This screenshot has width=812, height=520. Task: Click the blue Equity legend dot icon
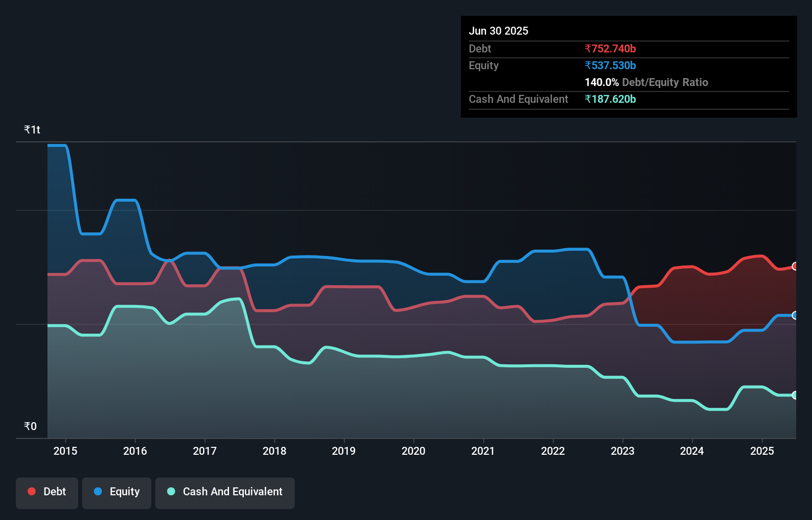point(97,491)
